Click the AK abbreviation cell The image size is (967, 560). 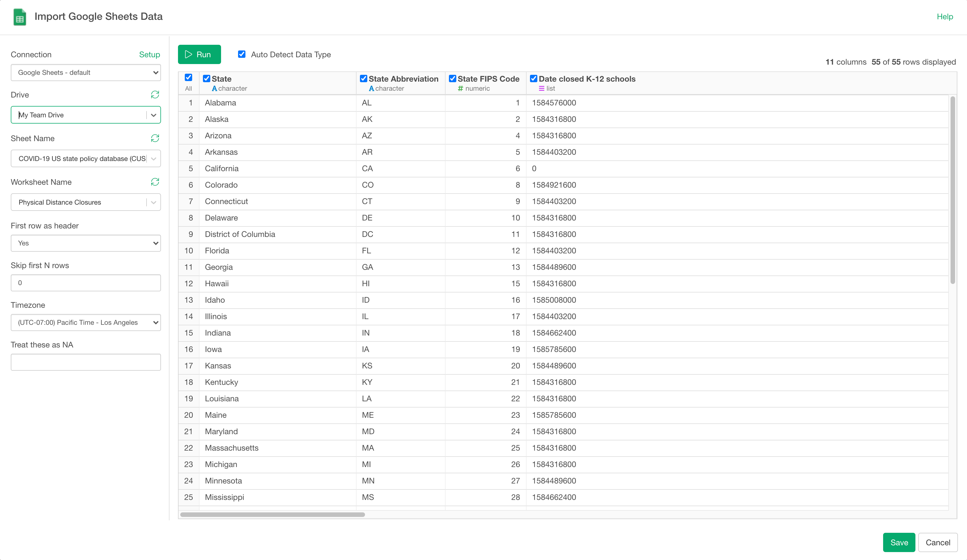(401, 119)
